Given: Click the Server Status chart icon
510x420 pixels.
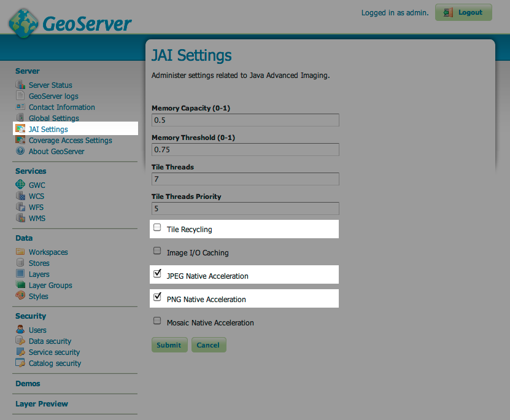Looking at the screenshot, I should (20, 85).
